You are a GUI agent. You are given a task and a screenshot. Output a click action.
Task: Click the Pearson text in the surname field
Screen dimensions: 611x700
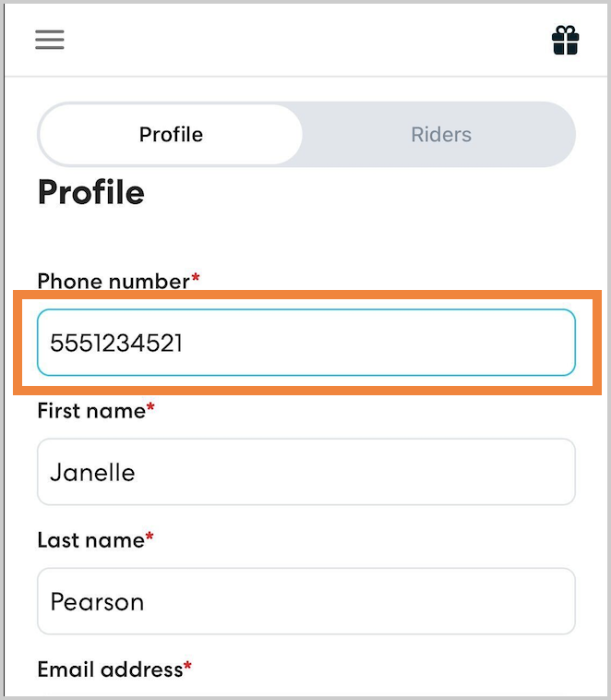[97, 602]
